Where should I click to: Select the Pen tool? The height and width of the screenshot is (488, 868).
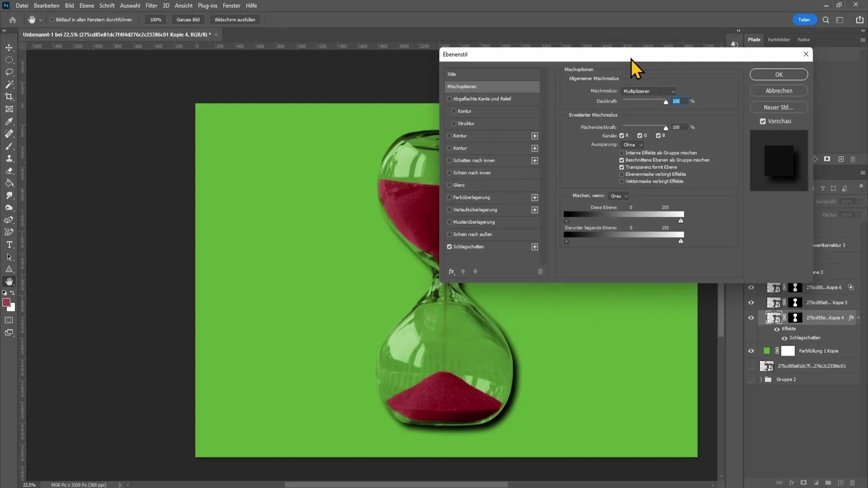click(x=9, y=220)
